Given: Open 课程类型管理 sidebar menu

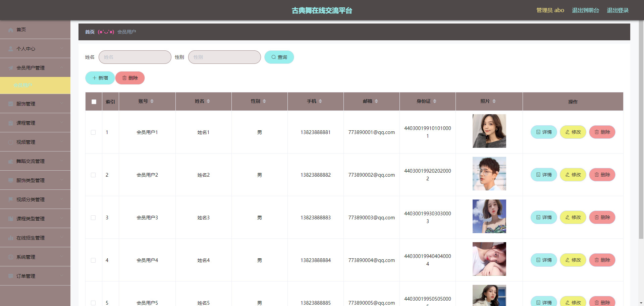Looking at the screenshot, I should click(35, 219).
